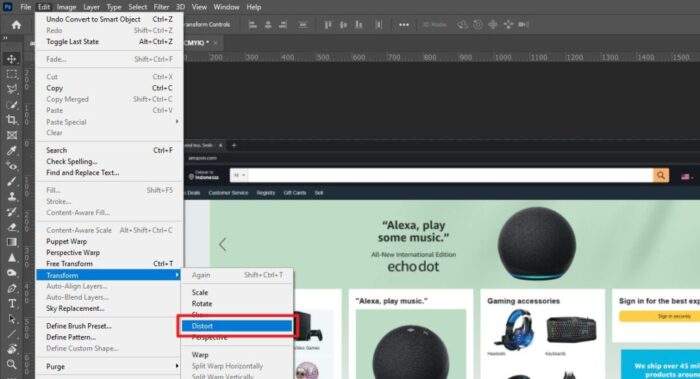This screenshot has height=379, width=700.
Task: Choose Scale in Transform submenu
Action: pyautogui.click(x=237, y=292)
